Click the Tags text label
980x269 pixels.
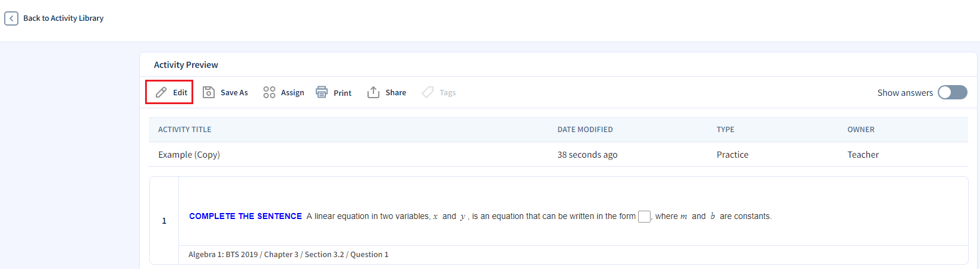[x=448, y=93]
